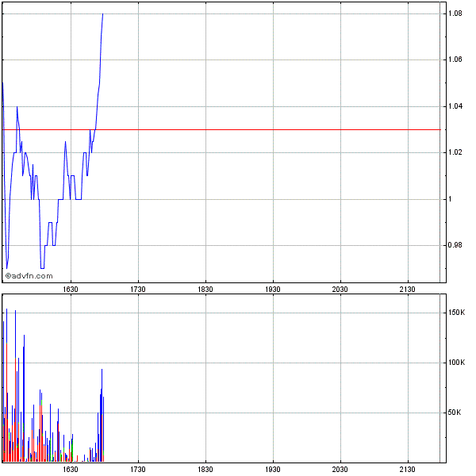This screenshot has height=476, width=476.
Task: Select the 1730 time label under volume chart
Action: (138, 470)
